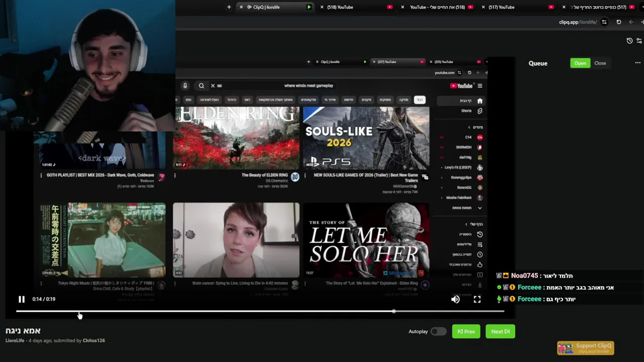Reload the clipq.app page
Viewport: 644px width, 362px height.
619,22
